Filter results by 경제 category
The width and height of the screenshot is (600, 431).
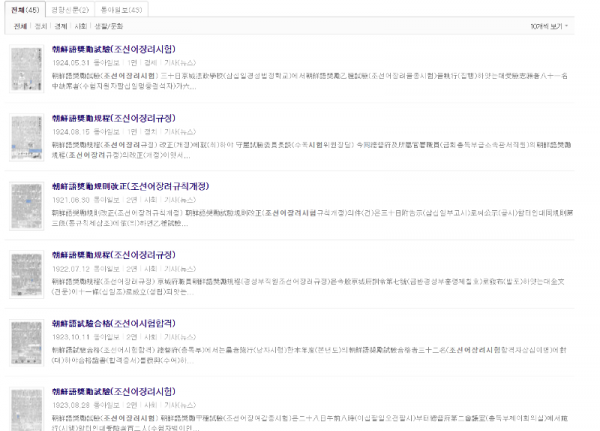coord(60,26)
